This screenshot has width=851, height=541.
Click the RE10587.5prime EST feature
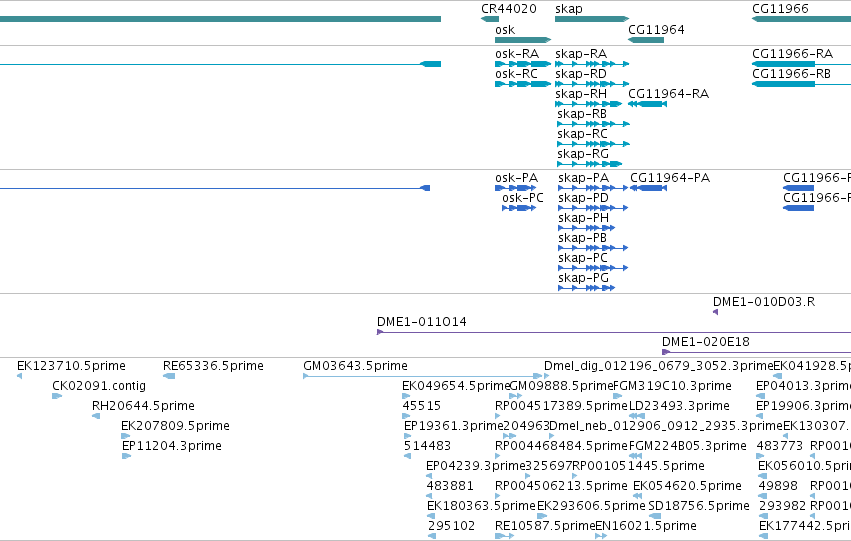click(504, 536)
